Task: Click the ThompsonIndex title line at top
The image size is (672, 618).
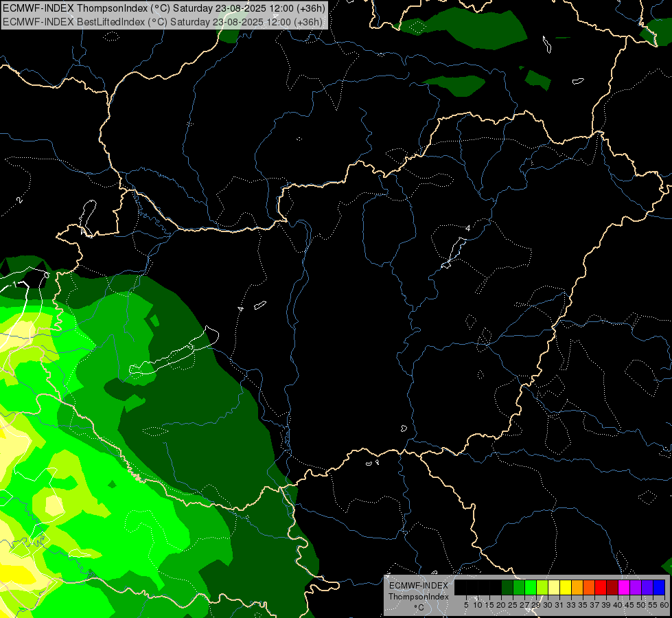Action: pos(164,8)
